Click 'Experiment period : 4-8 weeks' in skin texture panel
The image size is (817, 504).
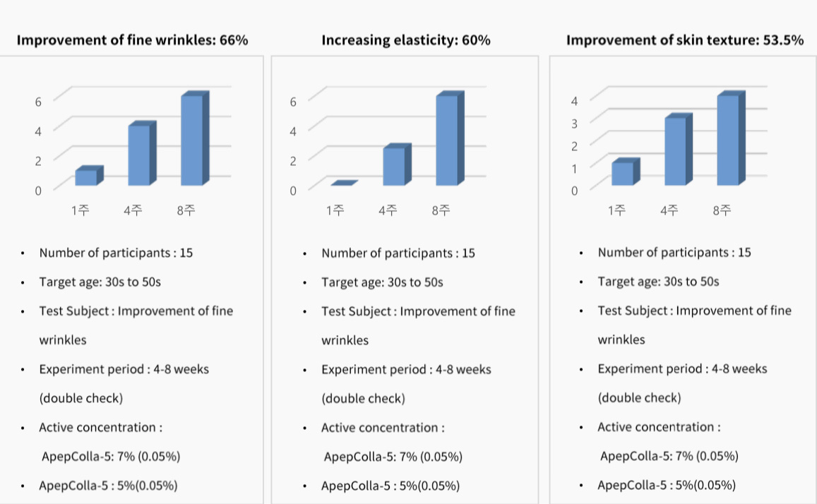[682, 368]
